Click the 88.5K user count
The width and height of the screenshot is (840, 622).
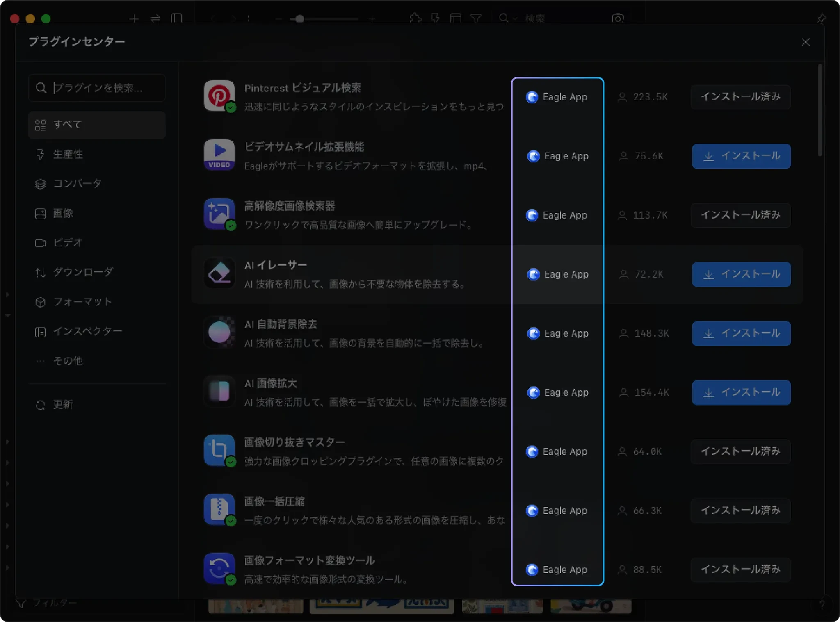648,570
